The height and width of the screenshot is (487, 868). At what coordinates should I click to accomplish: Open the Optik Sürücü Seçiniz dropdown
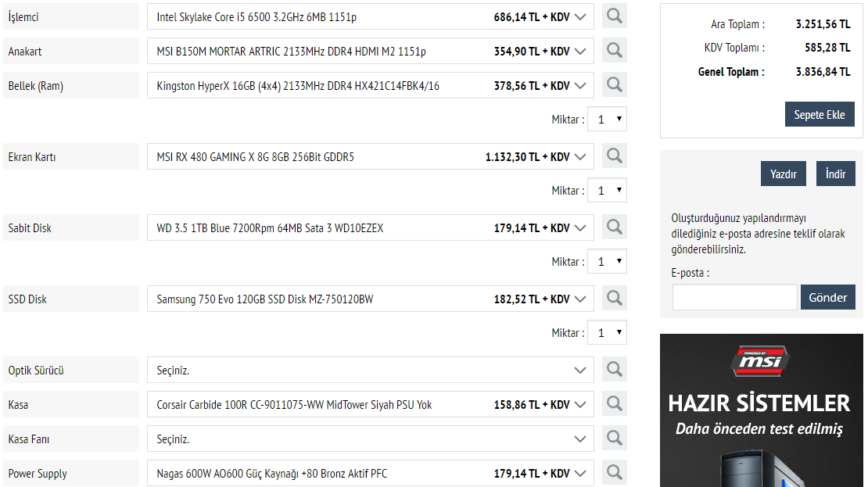[371, 370]
